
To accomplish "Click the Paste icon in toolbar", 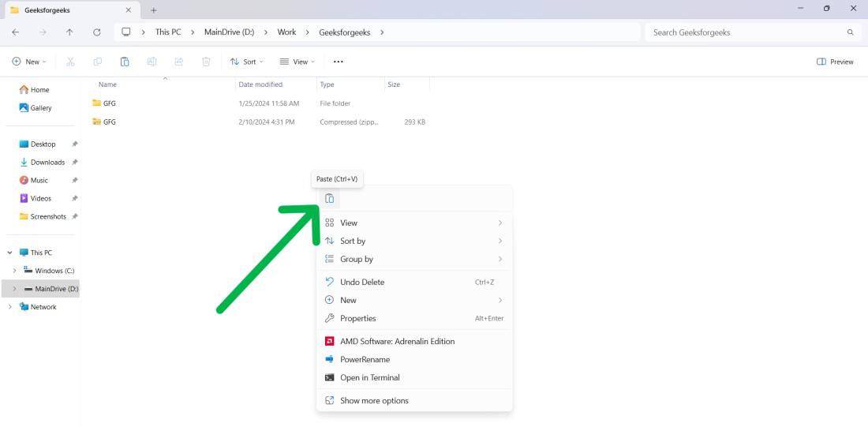I will pos(125,62).
